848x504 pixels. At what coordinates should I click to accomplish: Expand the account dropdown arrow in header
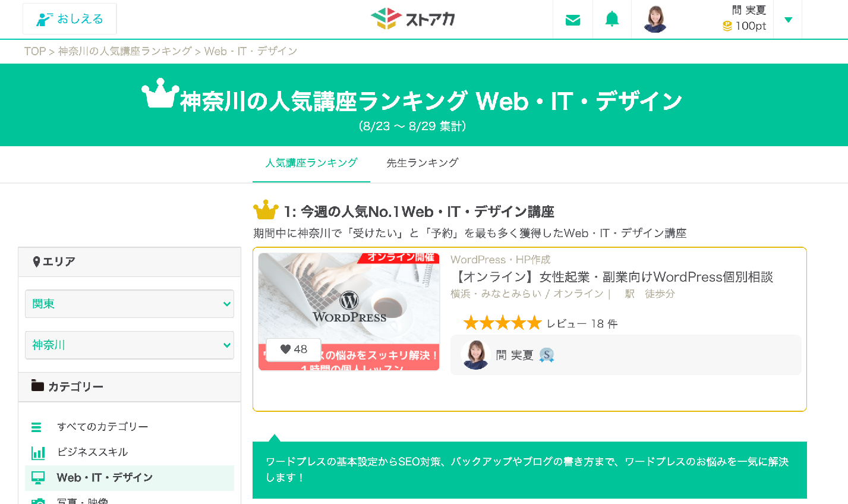(x=788, y=20)
